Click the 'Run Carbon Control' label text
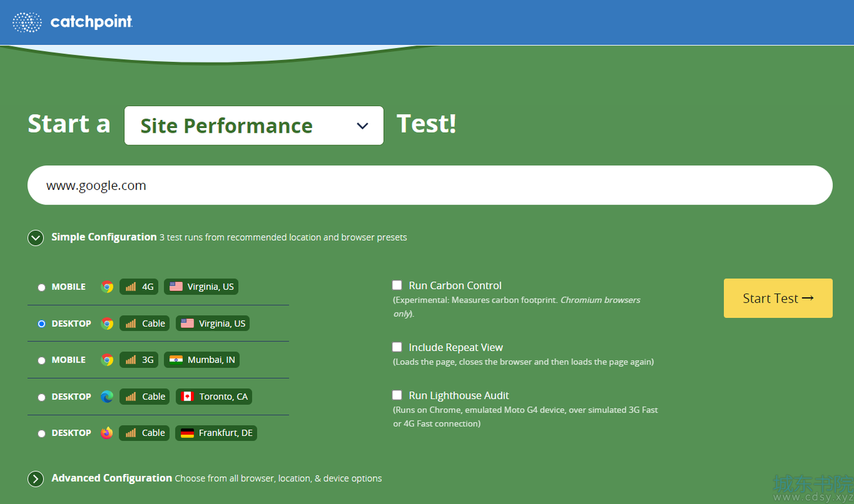854x504 pixels. tap(455, 285)
